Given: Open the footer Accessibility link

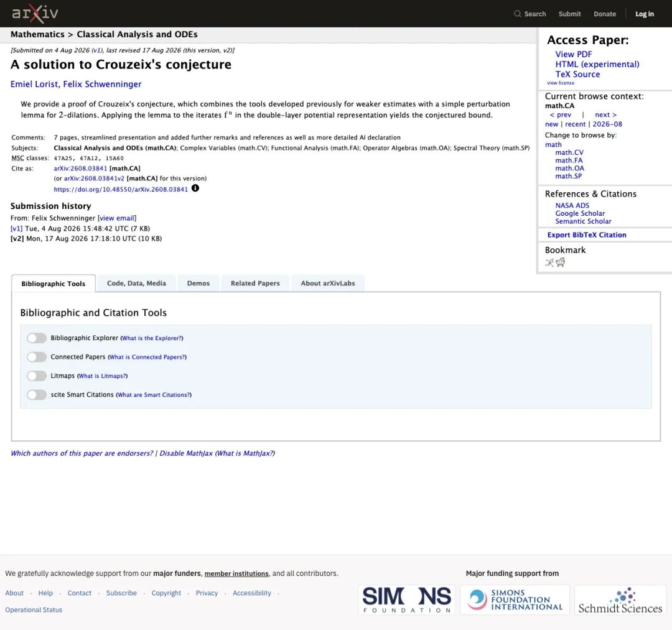Looking at the screenshot, I should click(252, 593).
